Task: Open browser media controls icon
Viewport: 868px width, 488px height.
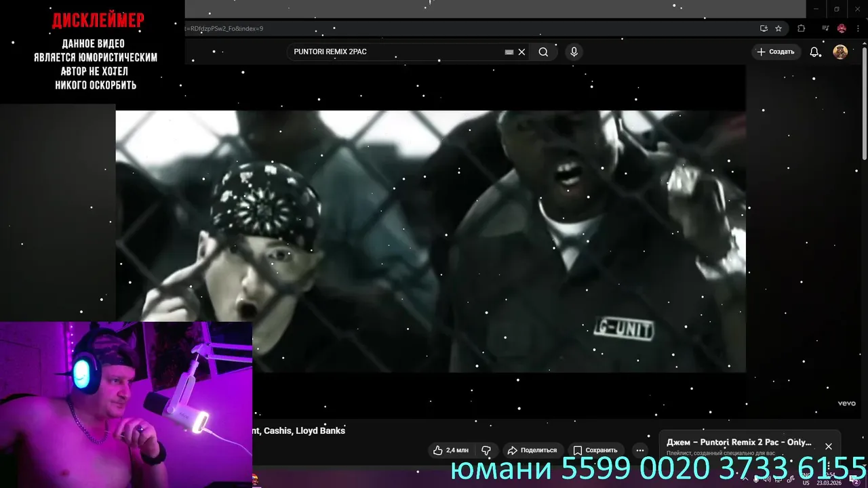Action: pyautogui.click(x=825, y=28)
